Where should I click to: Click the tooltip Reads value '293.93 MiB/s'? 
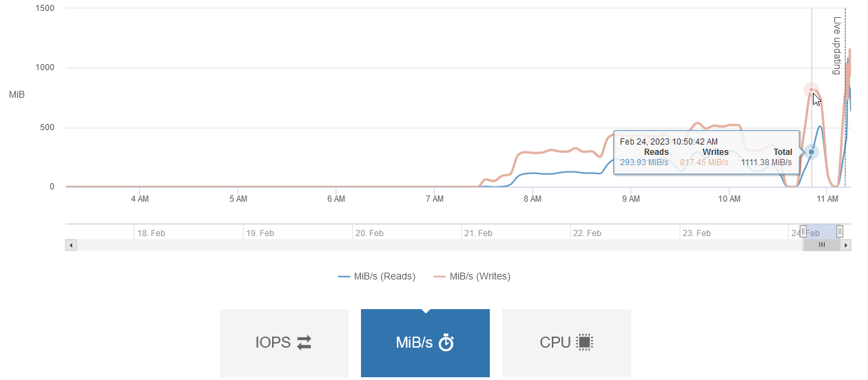click(644, 162)
